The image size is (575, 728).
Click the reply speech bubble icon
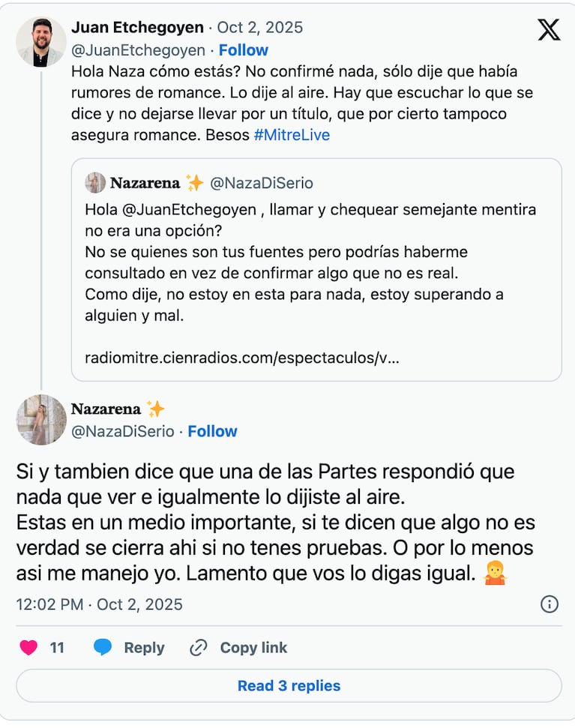click(103, 648)
